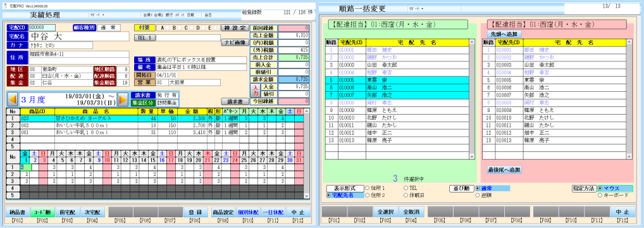
Task: Tick sticky-note checkbox B
Action: pos(180,28)
